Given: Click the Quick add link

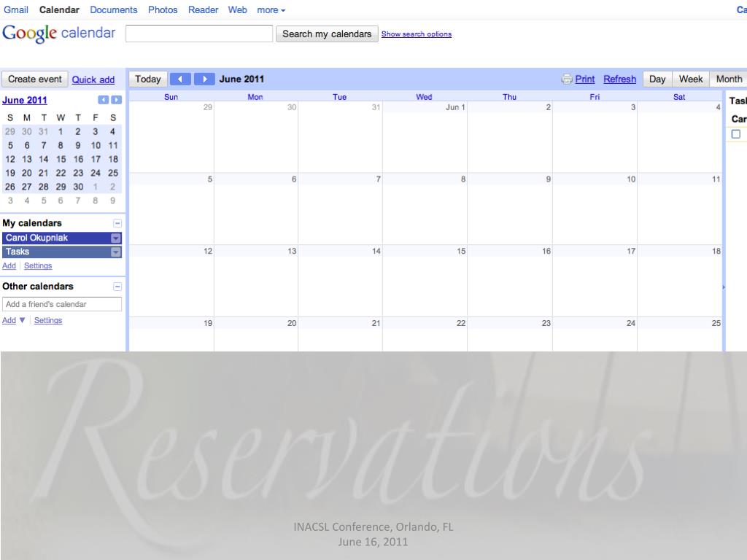Looking at the screenshot, I should 93,80.
